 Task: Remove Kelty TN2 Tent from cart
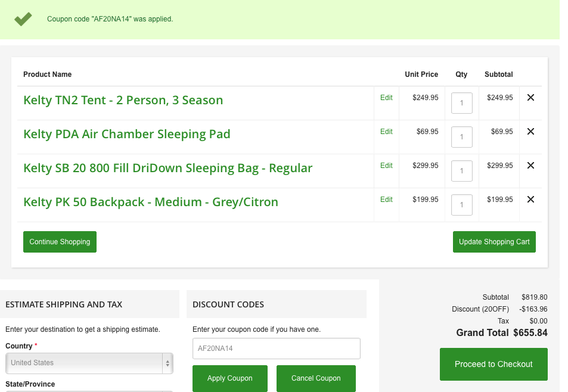tap(530, 98)
